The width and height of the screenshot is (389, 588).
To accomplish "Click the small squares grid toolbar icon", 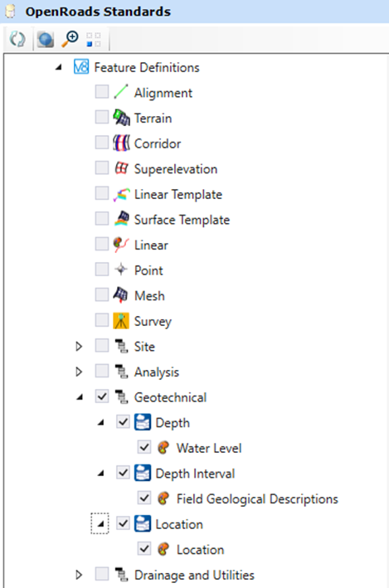I will [94, 39].
